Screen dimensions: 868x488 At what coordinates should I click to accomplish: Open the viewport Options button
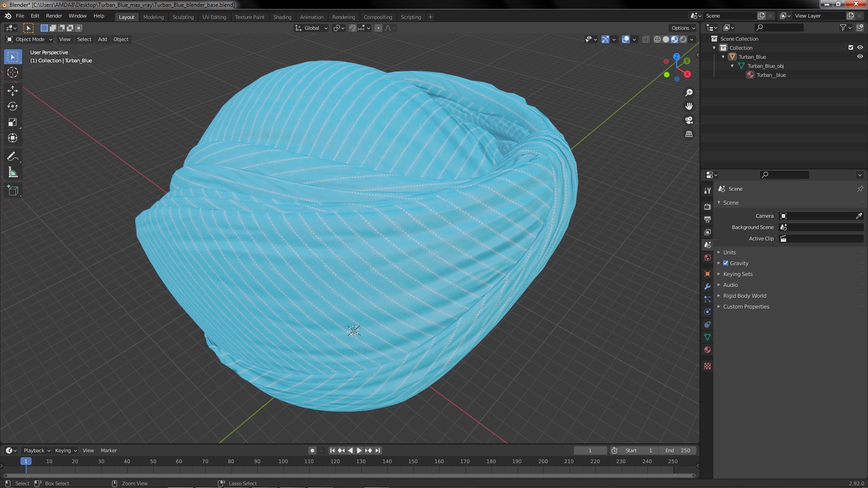[x=683, y=28]
